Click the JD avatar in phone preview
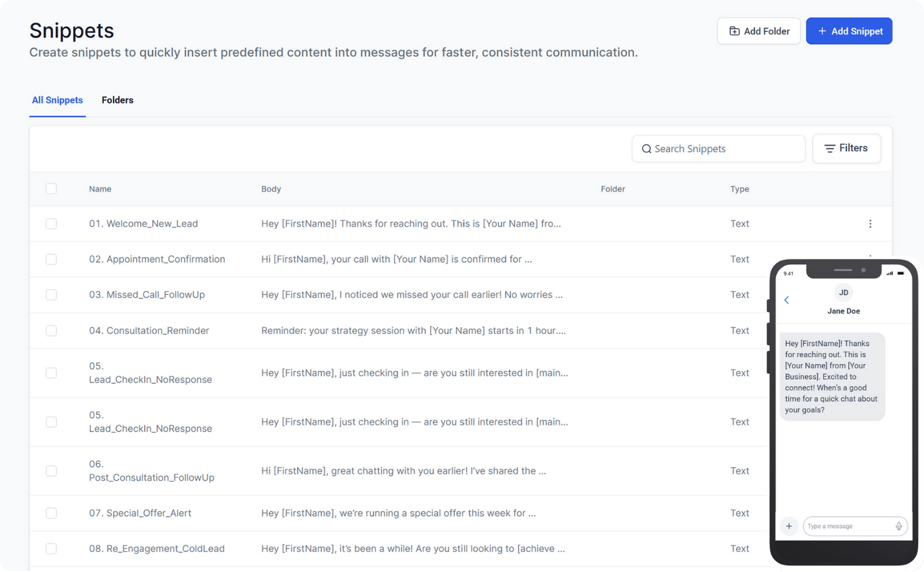Image resolution: width=924 pixels, height=572 pixels. [844, 293]
